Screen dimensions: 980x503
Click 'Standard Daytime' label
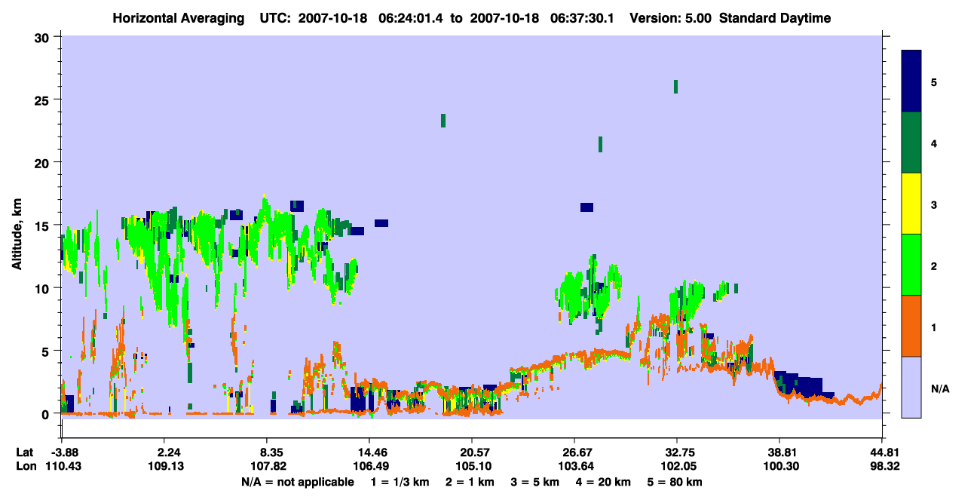(x=775, y=18)
